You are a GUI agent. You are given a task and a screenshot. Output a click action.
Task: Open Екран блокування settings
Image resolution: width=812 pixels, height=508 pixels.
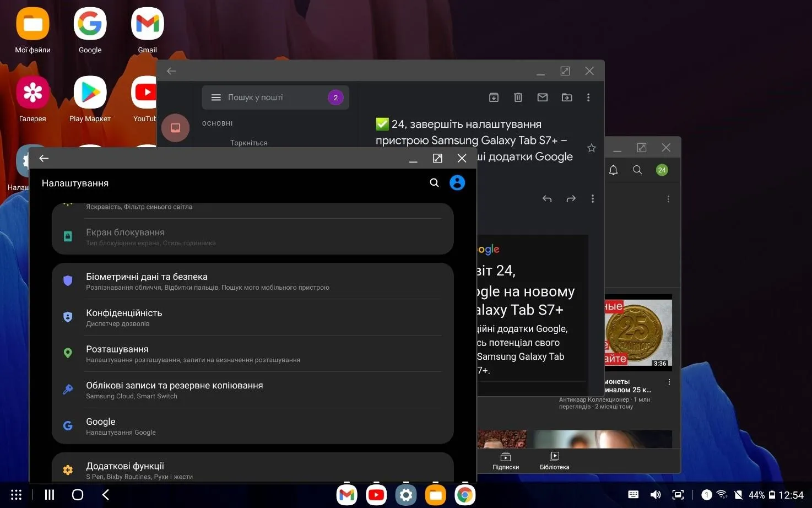pyautogui.click(x=252, y=237)
